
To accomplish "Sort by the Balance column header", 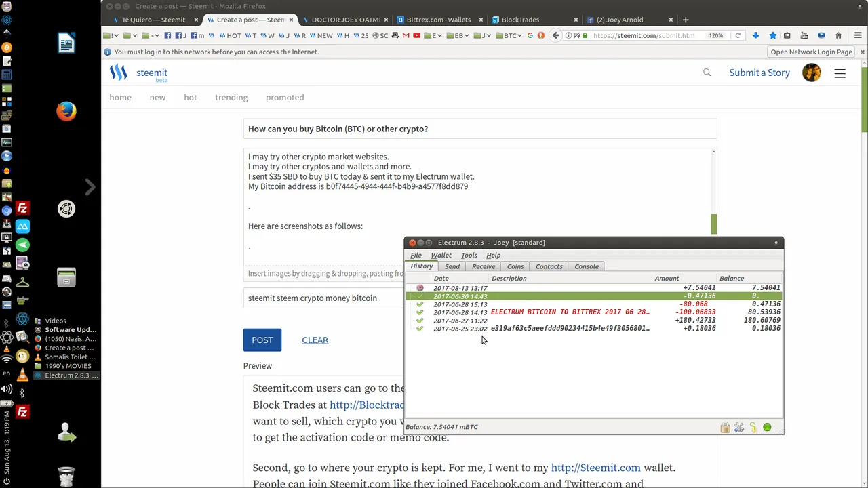I will pyautogui.click(x=732, y=279).
